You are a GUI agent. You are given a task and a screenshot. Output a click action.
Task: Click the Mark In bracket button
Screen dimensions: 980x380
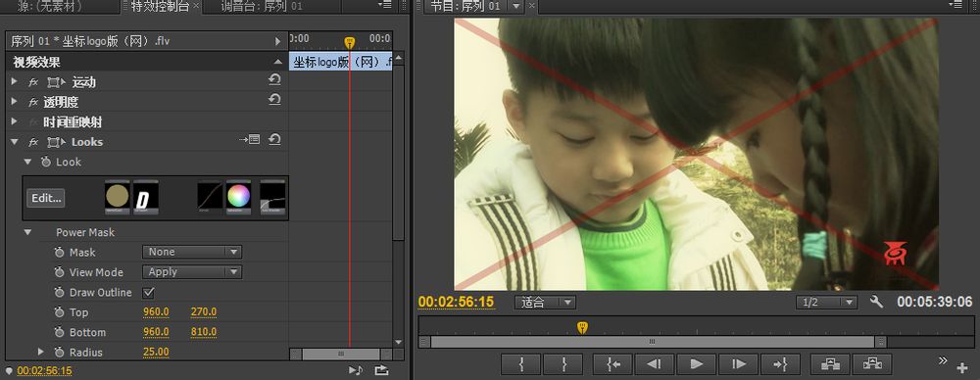click(x=520, y=363)
